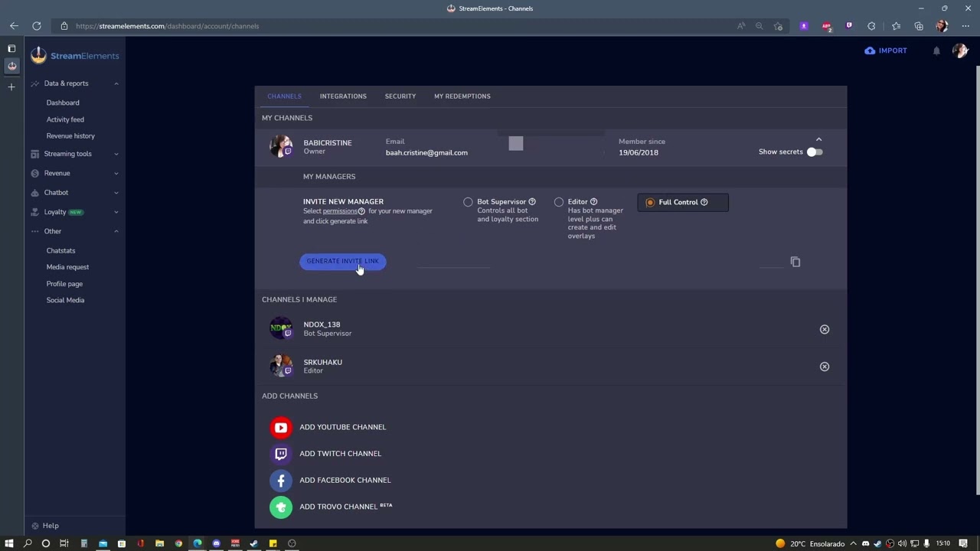Open the notifications bell
The image size is (980, 551).
(x=936, y=51)
